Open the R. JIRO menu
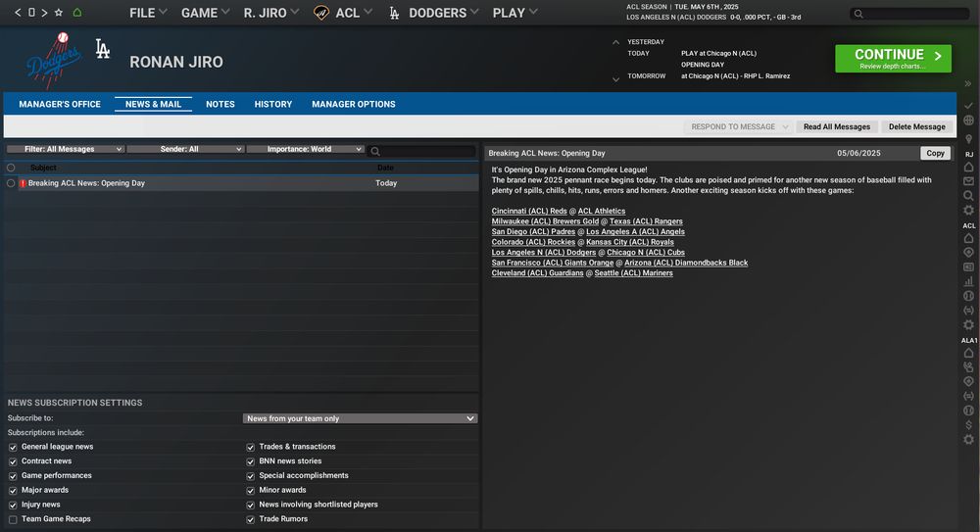 pyautogui.click(x=271, y=13)
